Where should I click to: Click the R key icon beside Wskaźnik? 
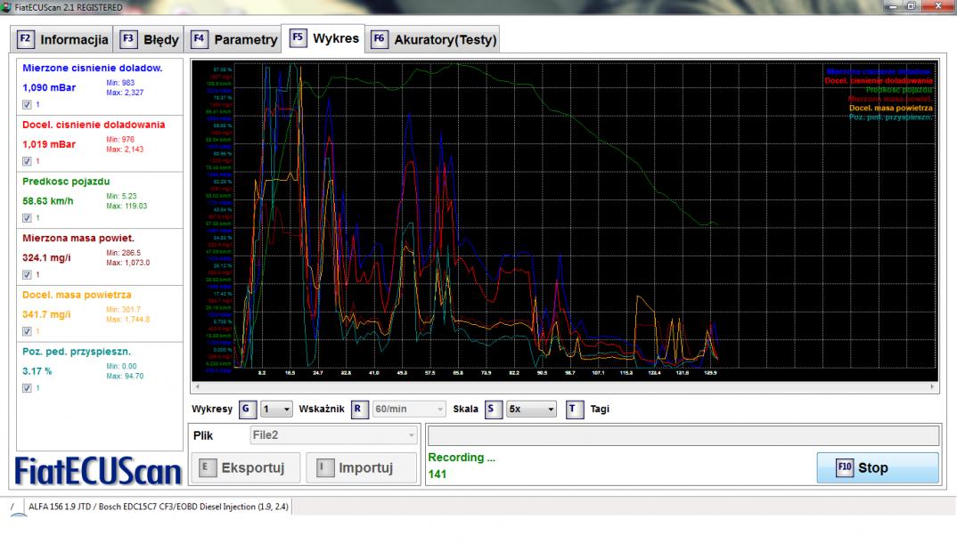click(359, 410)
